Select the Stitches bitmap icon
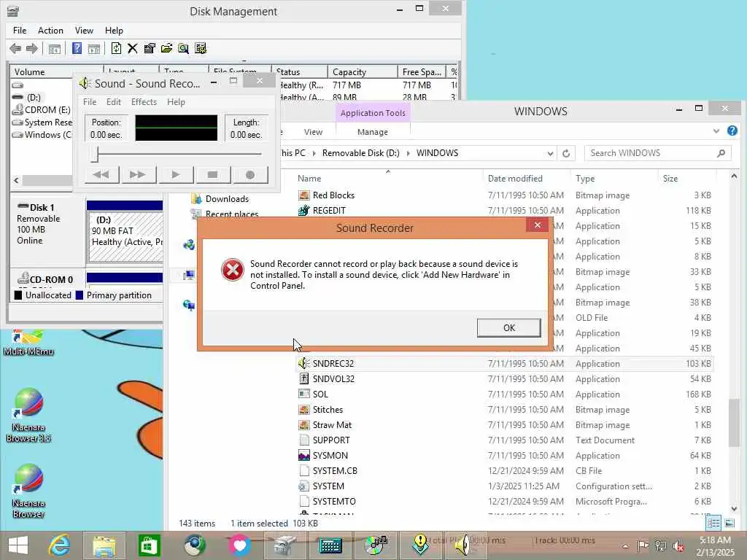This screenshot has height=560, width=747. (304, 410)
